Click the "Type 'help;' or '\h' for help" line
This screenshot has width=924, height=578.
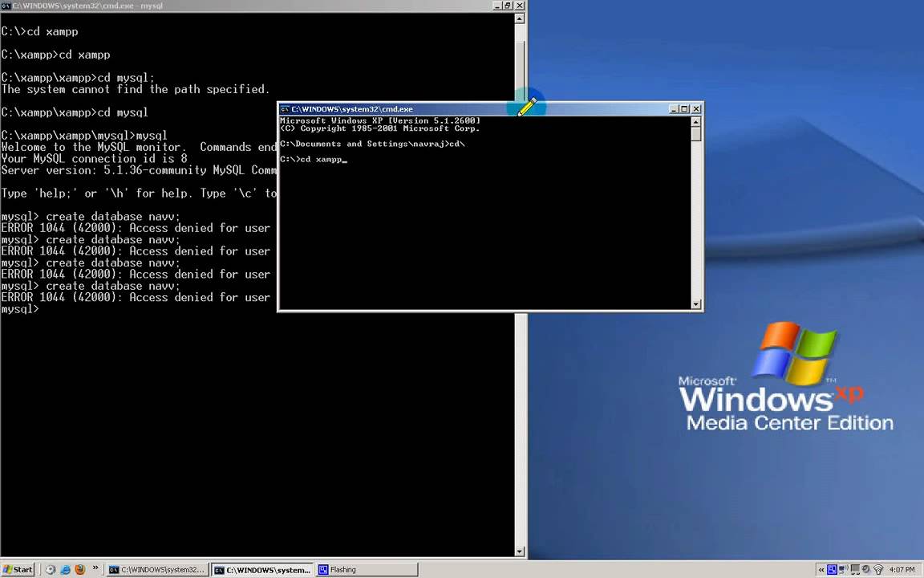(x=139, y=193)
